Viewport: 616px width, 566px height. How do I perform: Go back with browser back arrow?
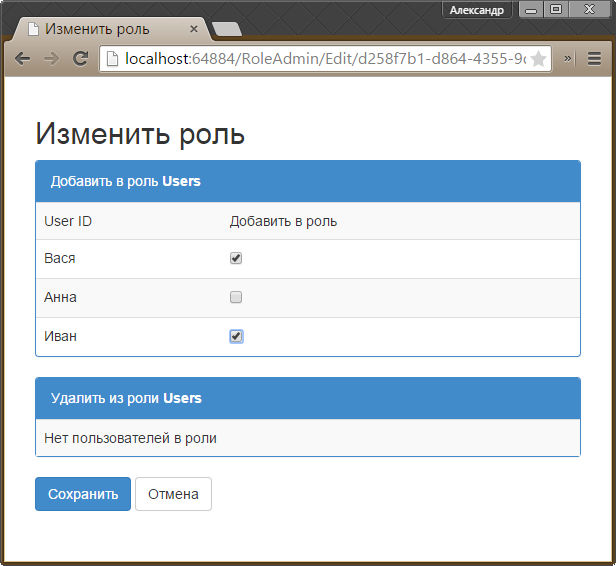(22, 59)
